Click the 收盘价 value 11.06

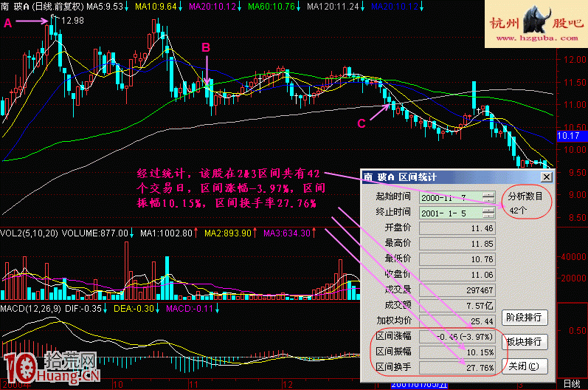[457, 275]
